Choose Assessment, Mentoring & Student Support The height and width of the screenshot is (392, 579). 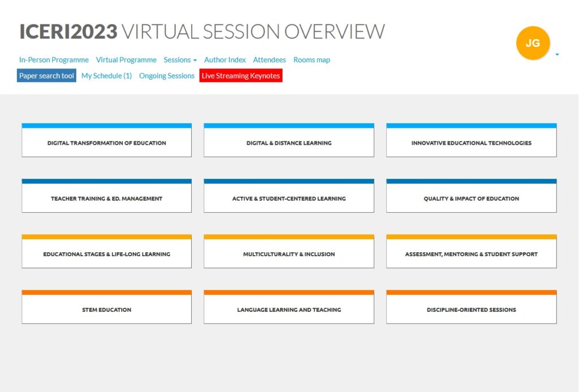point(472,251)
